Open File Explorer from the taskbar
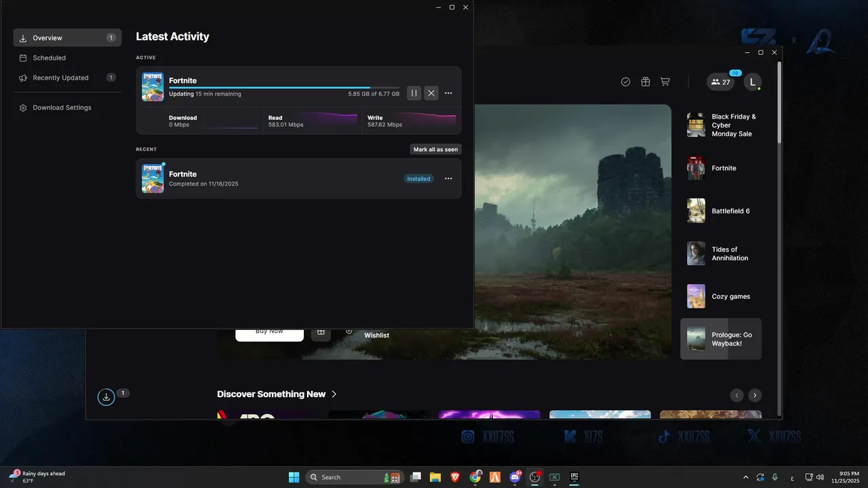 click(x=435, y=477)
